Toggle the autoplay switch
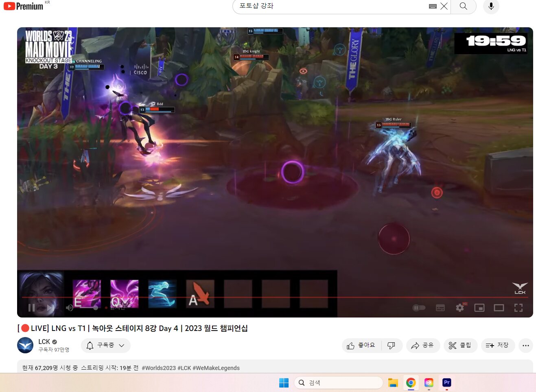536x392 pixels. (x=419, y=308)
